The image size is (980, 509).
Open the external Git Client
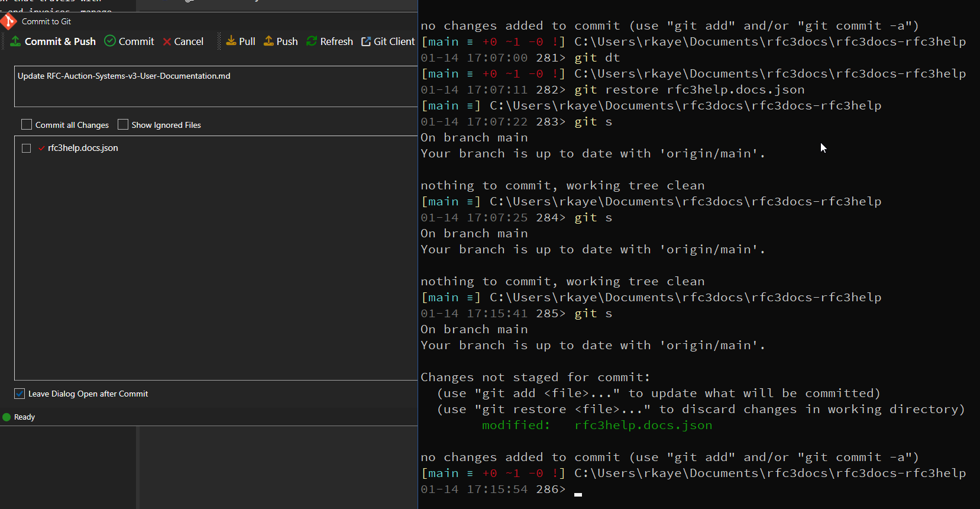pyautogui.click(x=388, y=41)
